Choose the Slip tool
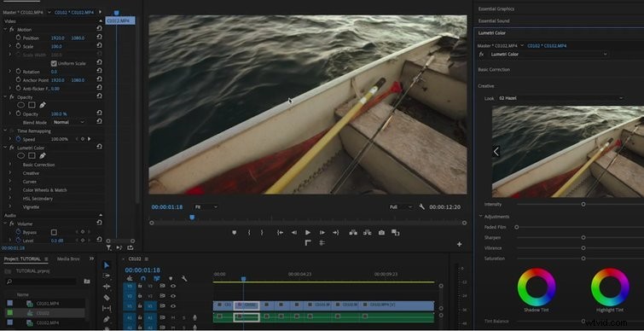This screenshot has height=331, width=644. coord(107,308)
